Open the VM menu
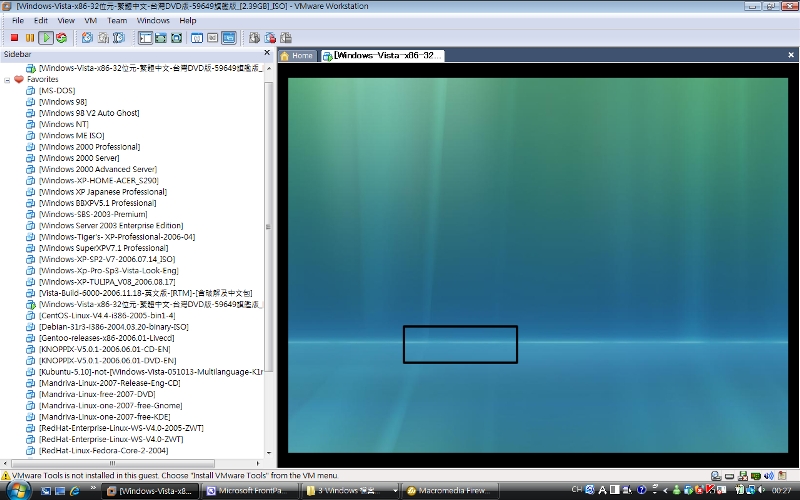 pyautogui.click(x=91, y=20)
